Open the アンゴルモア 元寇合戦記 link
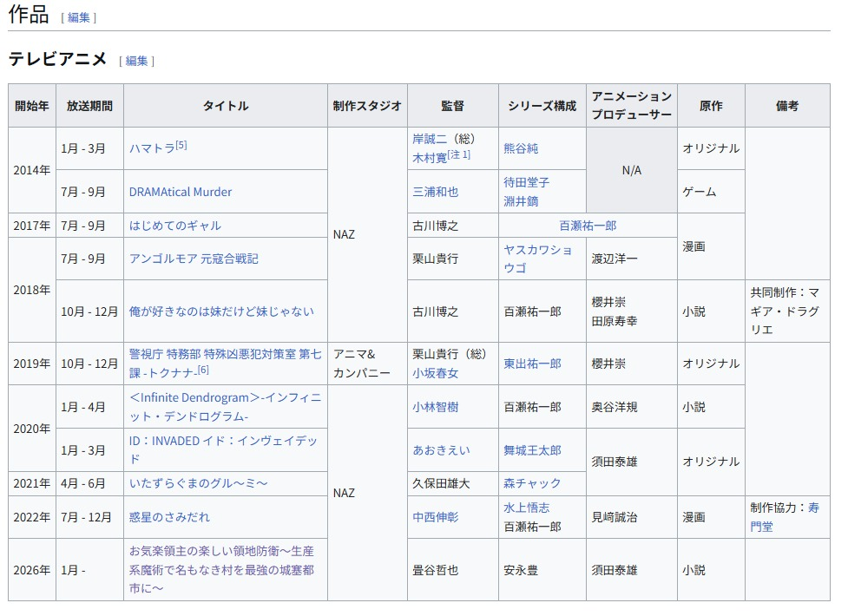The image size is (848, 616). pyautogui.click(x=193, y=259)
